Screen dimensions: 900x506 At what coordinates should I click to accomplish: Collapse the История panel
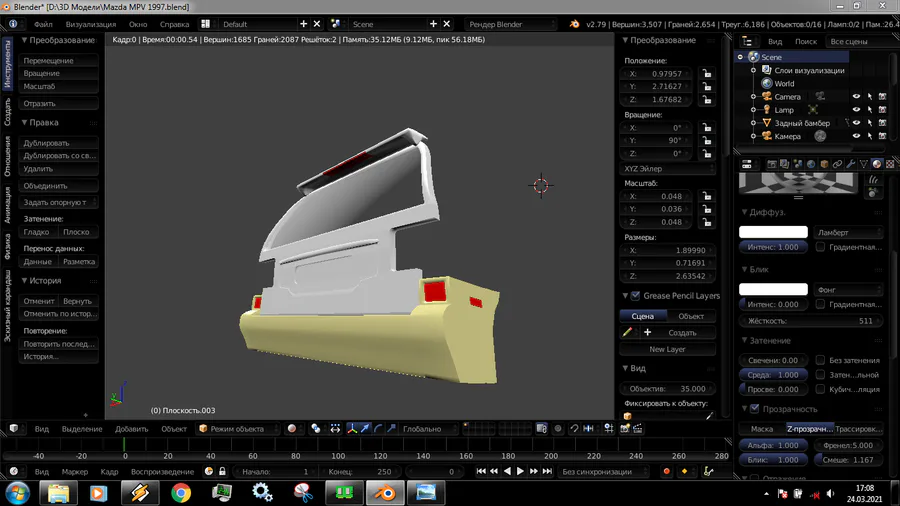pos(25,281)
